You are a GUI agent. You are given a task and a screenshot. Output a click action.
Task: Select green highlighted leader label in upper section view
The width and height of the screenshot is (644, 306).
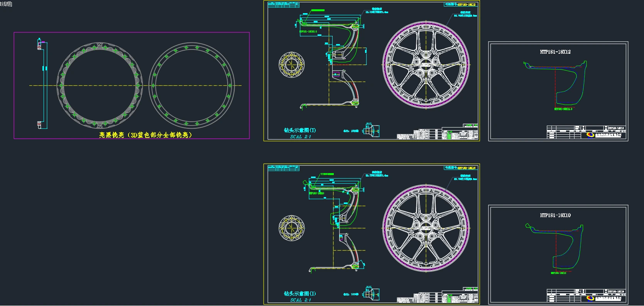click(x=318, y=10)
